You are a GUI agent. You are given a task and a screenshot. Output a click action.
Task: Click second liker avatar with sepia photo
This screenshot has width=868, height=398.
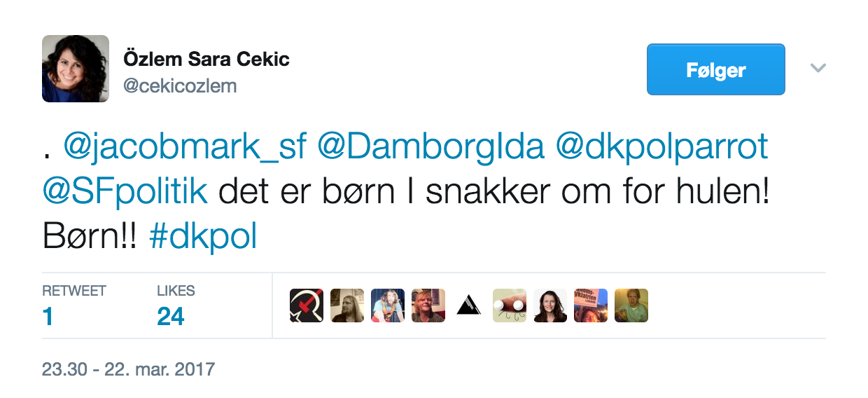(x=347, y=306)
